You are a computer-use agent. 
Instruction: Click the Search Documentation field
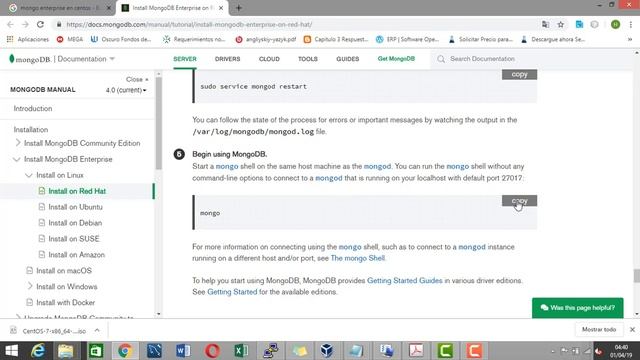click(531, 59)
